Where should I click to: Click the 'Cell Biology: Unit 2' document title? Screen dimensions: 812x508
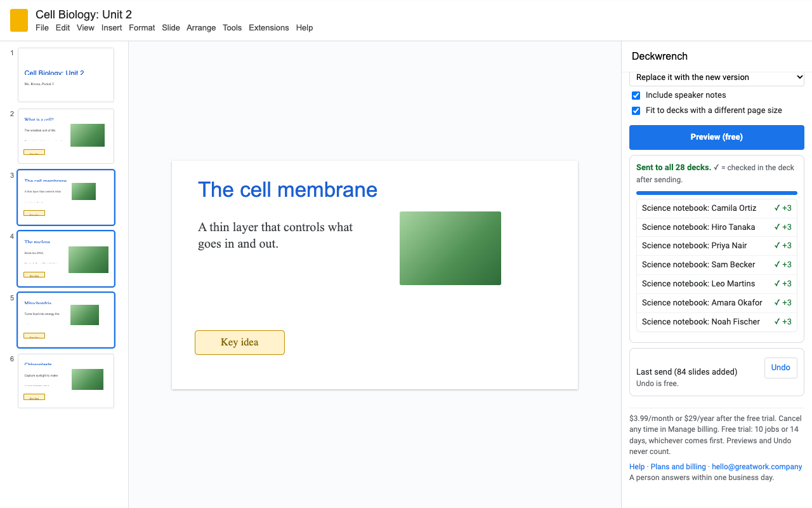coord(84,15)
